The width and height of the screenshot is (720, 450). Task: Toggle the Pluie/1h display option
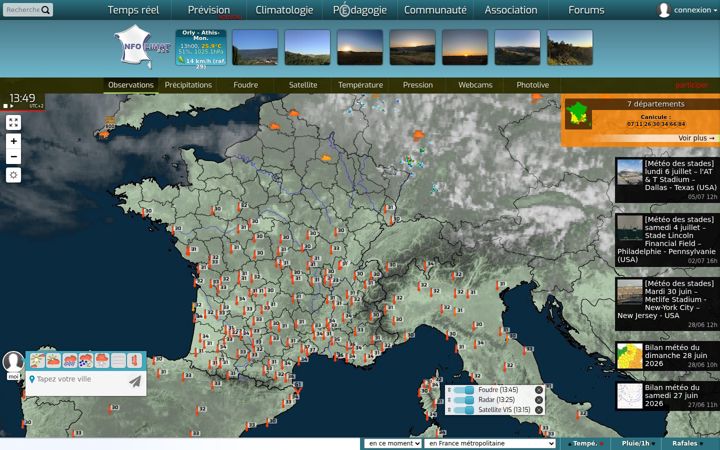click(636, 444)
